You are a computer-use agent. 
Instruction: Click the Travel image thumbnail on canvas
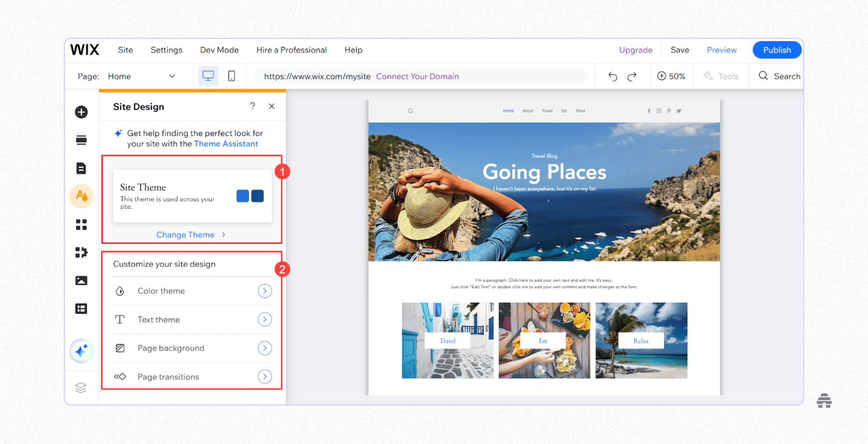pyautogui.click(x=448, y=340)
